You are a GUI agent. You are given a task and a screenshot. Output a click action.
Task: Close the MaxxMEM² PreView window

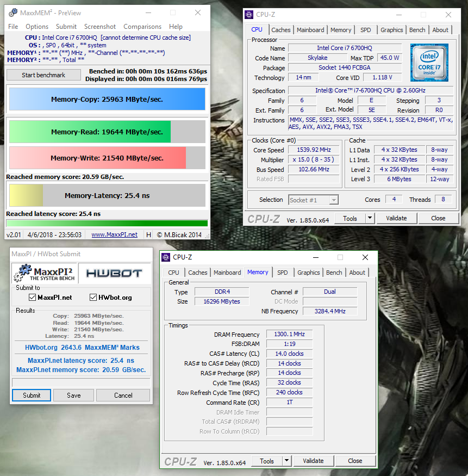point(198,13)
